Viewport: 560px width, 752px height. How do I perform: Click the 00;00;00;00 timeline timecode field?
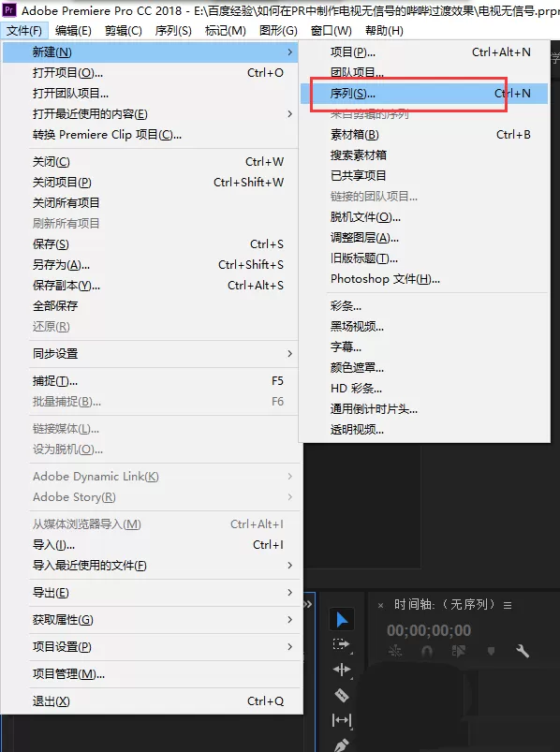(429, 630)
